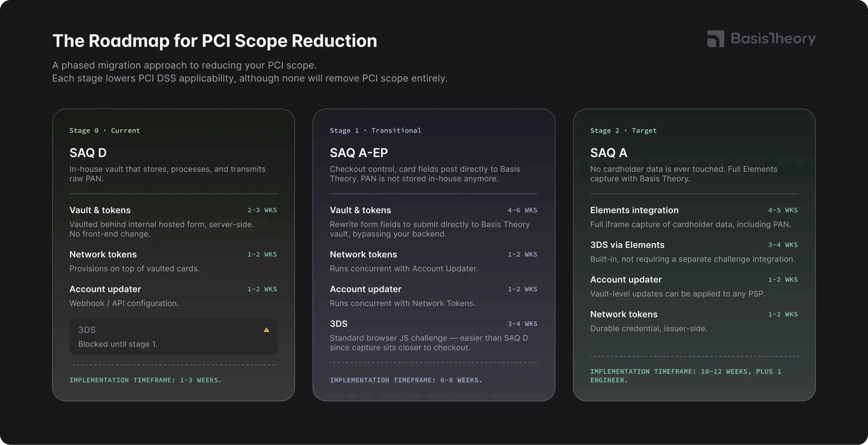
Task: Click 'Stage 2 · Target' label
Action: tap(624, 130)
